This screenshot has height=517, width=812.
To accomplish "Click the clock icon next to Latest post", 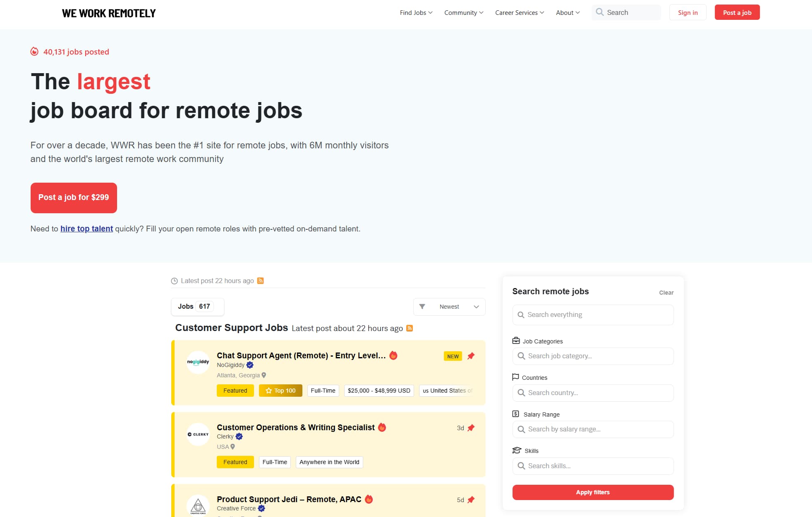I will click(174, 281).
